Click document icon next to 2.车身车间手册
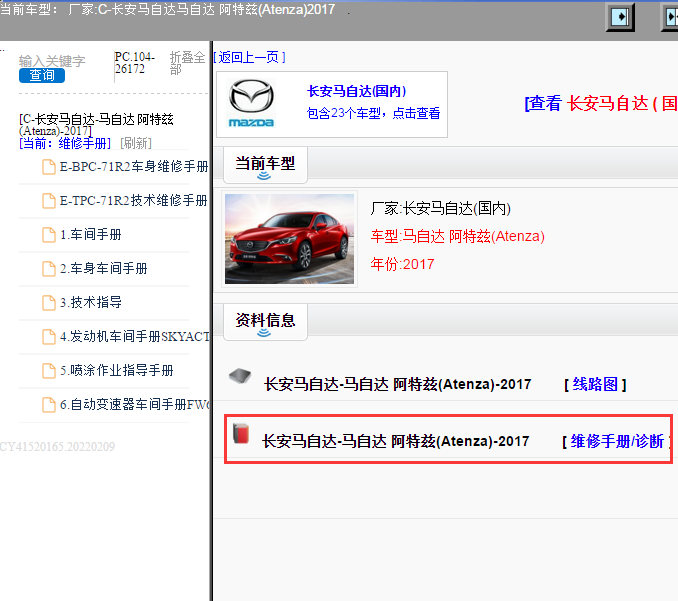Viewport: 678px width, 601px height. [48, 269]
